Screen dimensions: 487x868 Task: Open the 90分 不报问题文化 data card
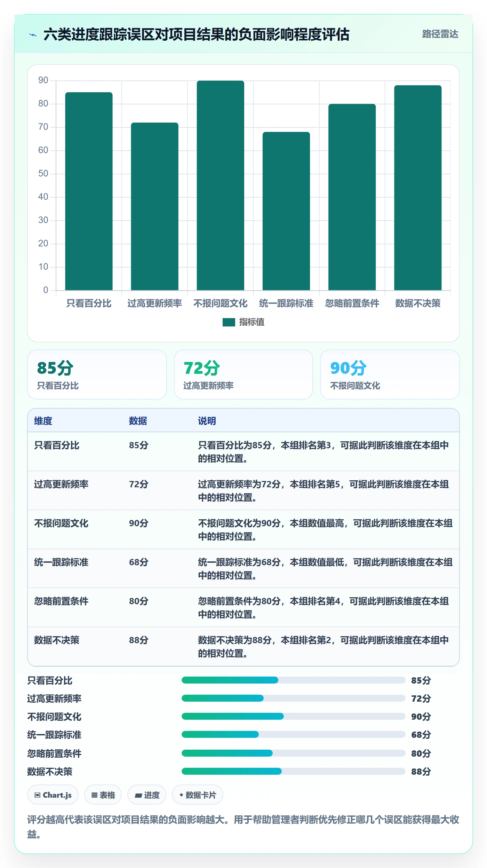point(390,374)
